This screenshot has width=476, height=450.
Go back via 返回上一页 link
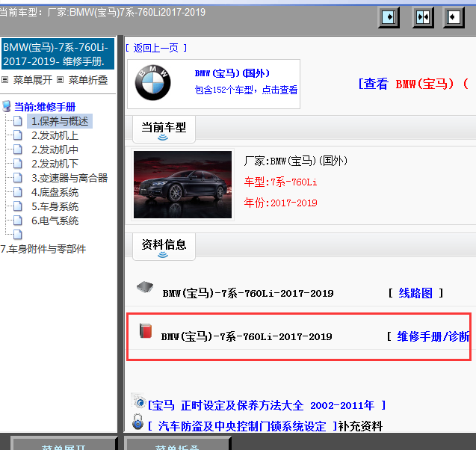[156, 48]
